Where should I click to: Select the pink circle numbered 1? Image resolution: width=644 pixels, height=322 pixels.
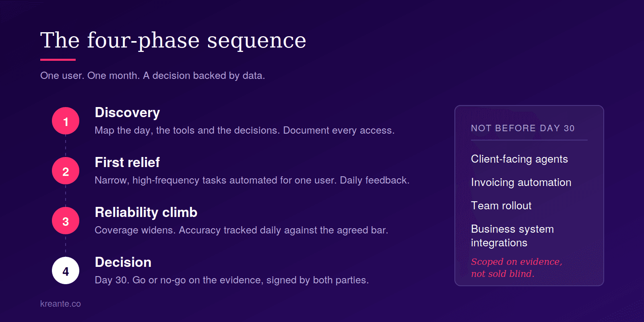[x=66, y=121]
